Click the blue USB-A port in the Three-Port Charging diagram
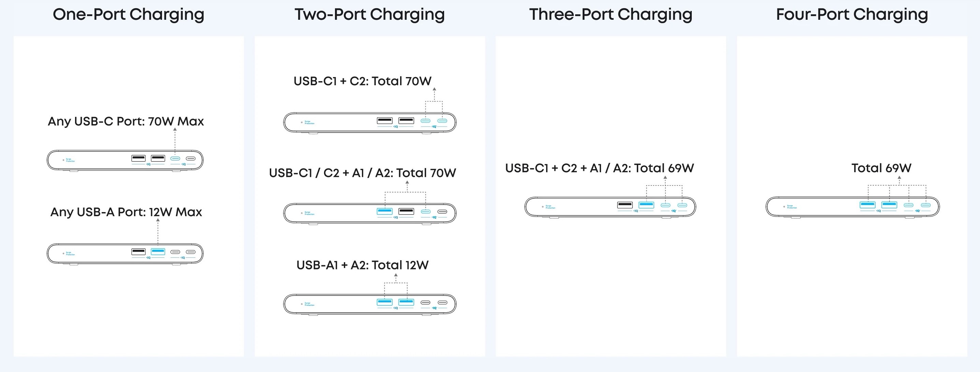Viewport: 980px width, 372px height. click(646, 205)
